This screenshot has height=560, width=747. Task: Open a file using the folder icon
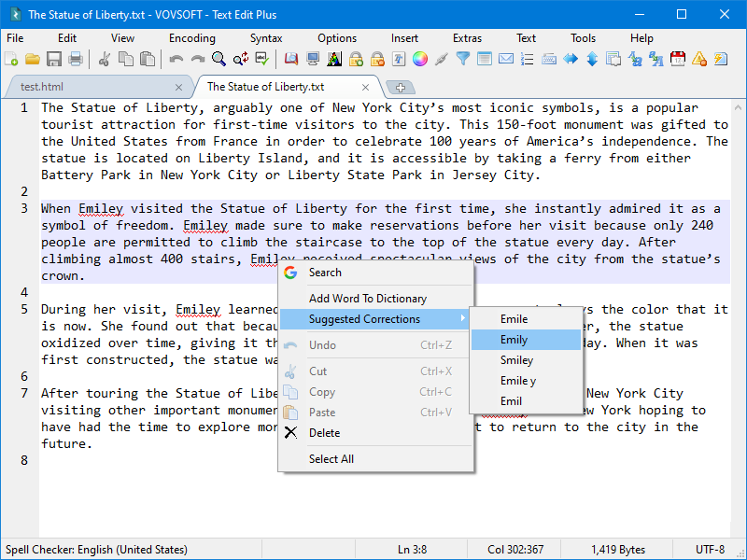[34, 60]
